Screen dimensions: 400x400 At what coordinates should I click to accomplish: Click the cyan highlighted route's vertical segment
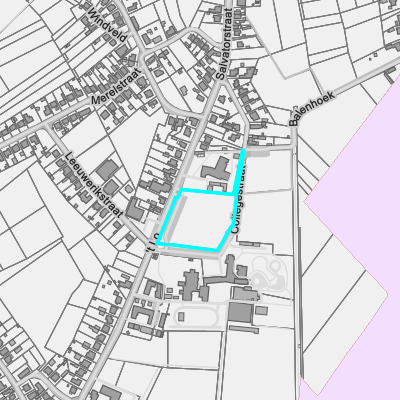coord(239,172)
